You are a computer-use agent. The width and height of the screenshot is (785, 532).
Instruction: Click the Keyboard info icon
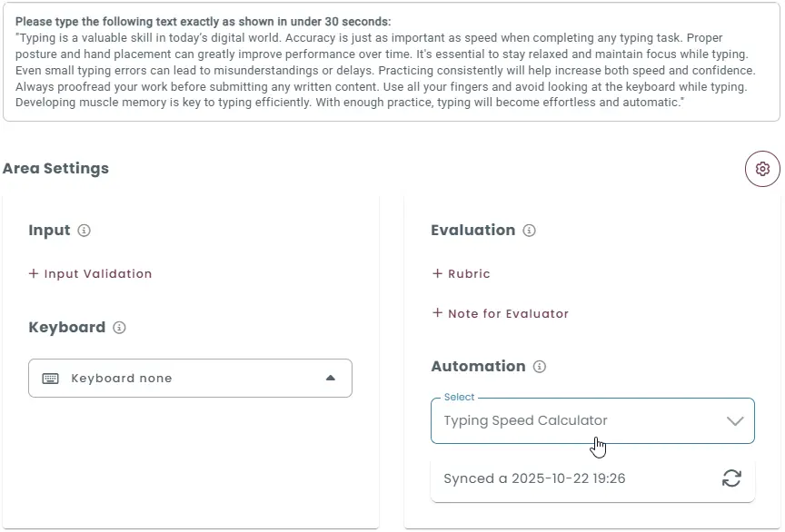point(119,328)
